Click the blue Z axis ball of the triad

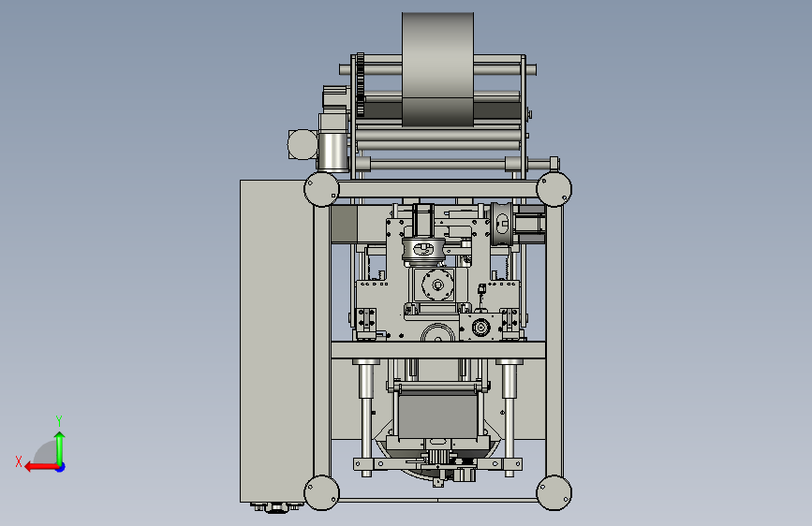tap(61, 467)
